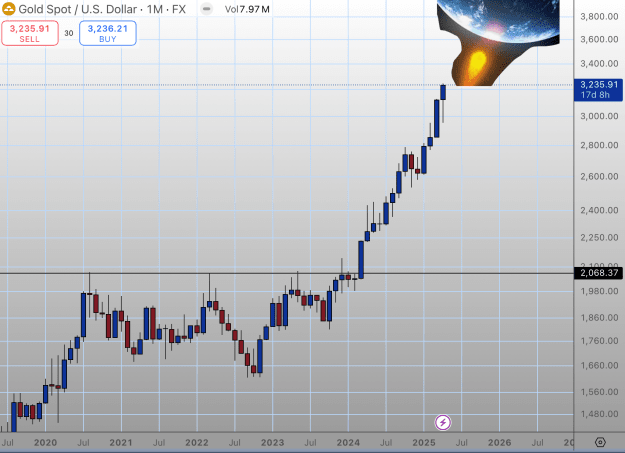
Task: Click the 3,000.00 price scale label
Action: 599,116
